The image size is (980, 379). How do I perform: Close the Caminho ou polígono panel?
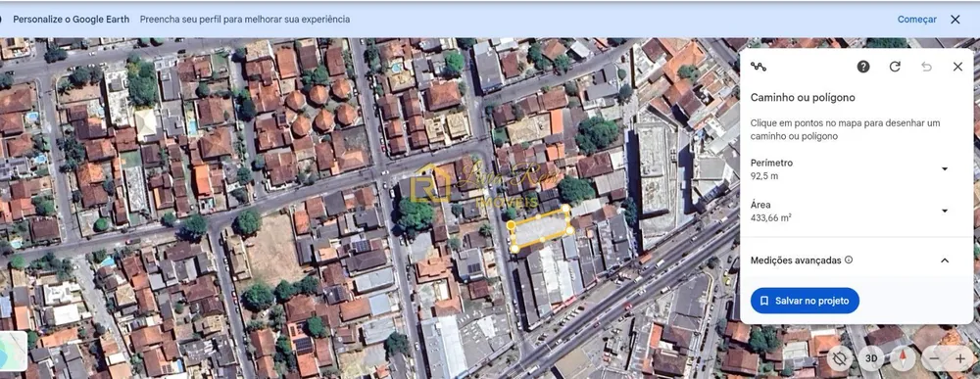point(957,67)
